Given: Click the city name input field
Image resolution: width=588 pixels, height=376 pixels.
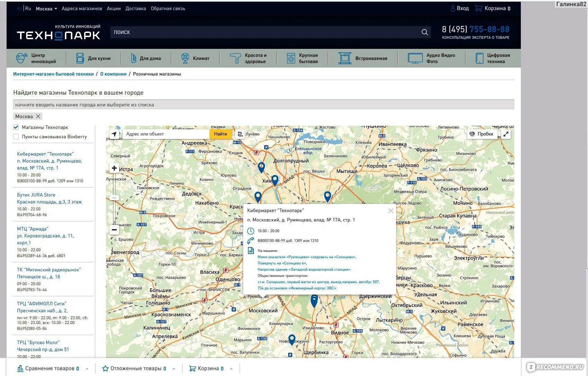Looking at the screenshot, I should click(264, 105).
